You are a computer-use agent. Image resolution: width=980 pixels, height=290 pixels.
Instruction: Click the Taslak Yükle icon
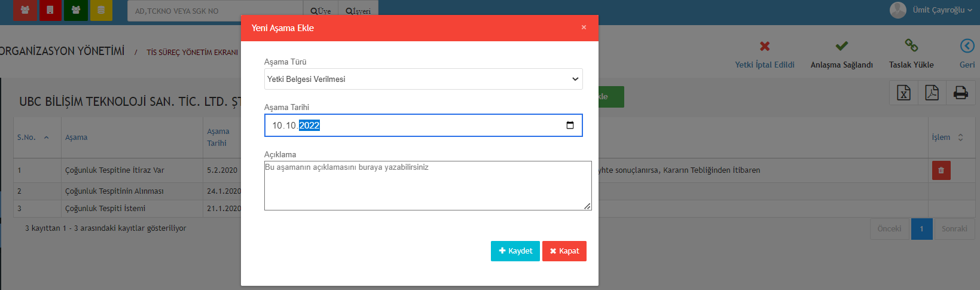pyautogui.click(x=911, y=46)
